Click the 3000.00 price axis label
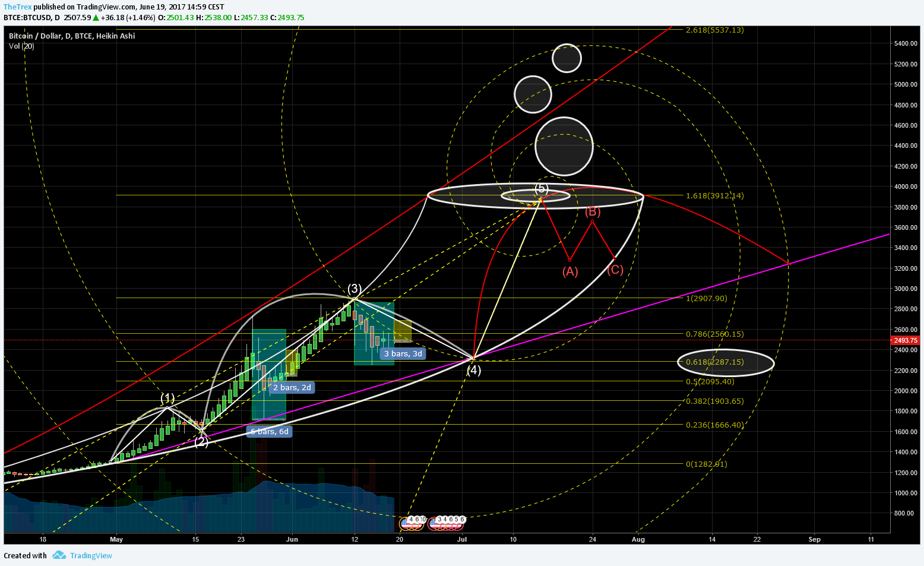 [906, 289]
